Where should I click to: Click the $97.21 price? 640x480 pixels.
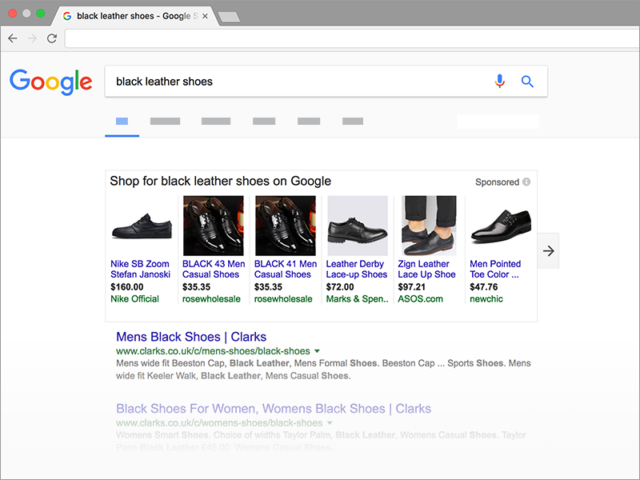tap(411, 287)
